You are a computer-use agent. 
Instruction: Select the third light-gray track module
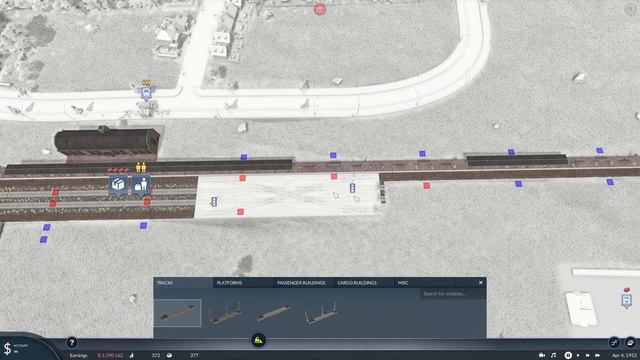[273, 313]
